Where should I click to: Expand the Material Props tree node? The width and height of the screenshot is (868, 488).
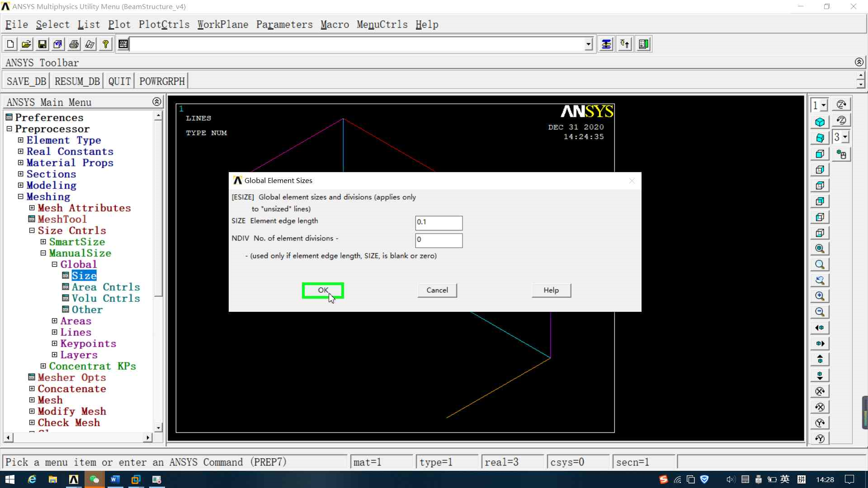tap(20, 163)
